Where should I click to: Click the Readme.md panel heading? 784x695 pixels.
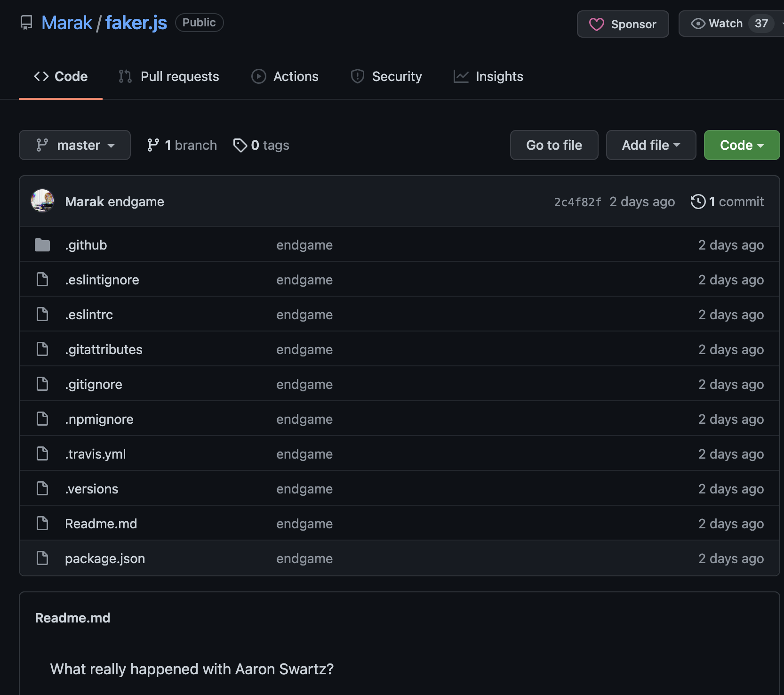coord(72,618)
